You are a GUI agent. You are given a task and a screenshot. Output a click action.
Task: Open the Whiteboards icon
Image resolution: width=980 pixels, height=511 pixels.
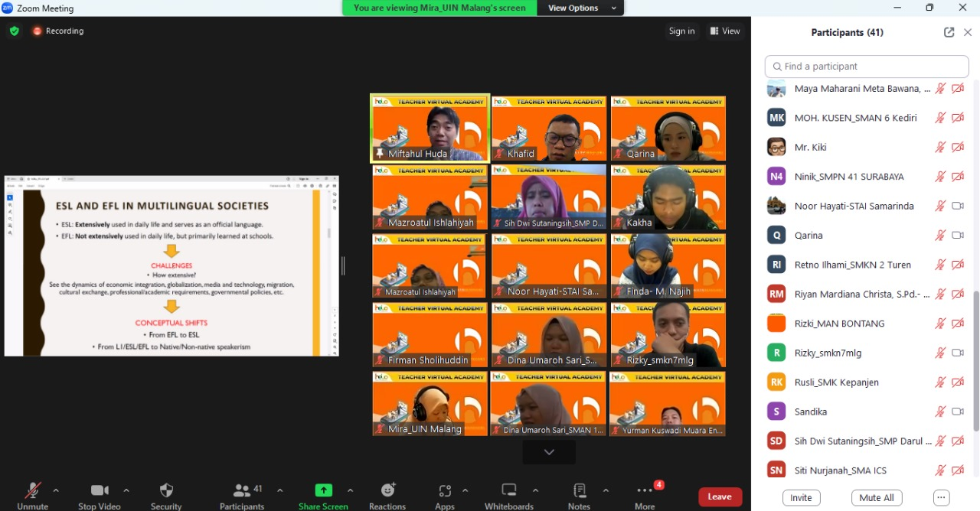coord(508,491)
